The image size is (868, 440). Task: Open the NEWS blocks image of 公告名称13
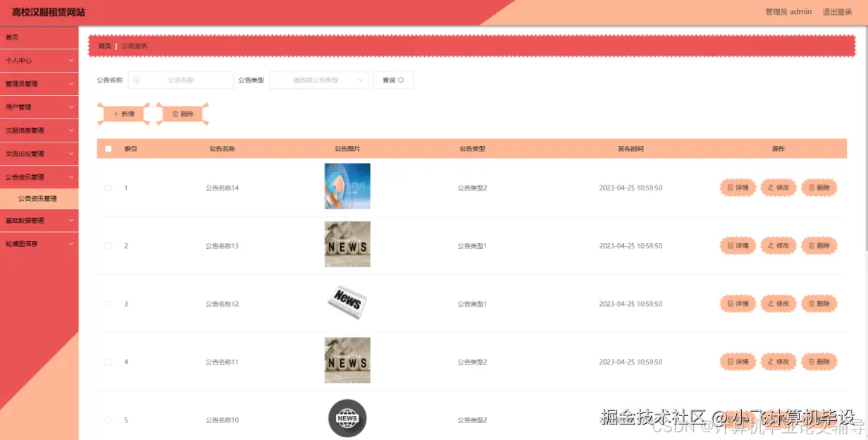[x=347, y=244]
